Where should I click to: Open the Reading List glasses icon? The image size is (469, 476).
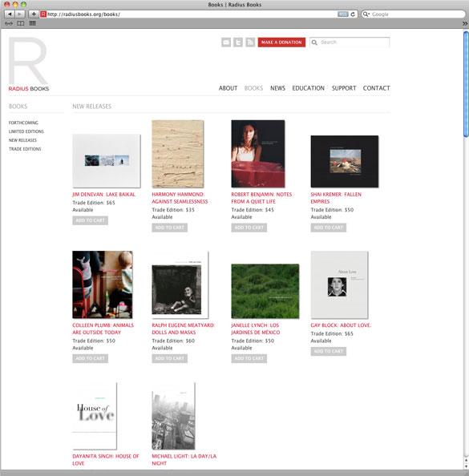point(9,23)
